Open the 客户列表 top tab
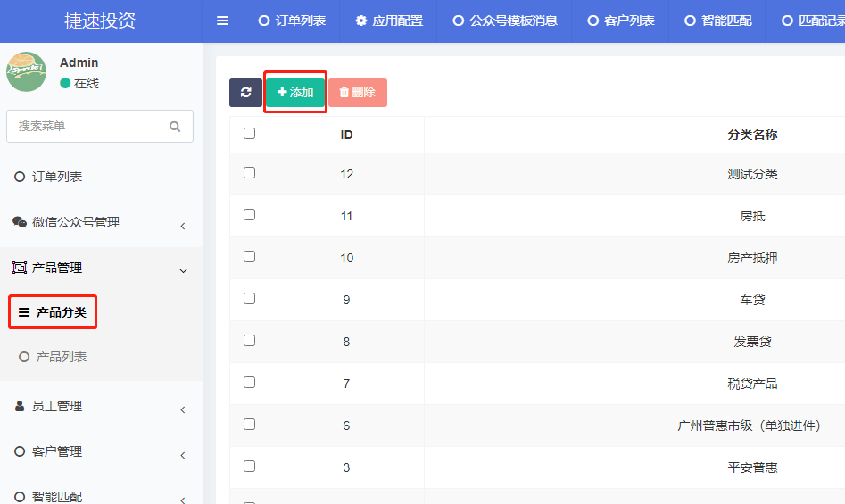The width and height of the screenshot is (845, 504). (x=621, y=21)
